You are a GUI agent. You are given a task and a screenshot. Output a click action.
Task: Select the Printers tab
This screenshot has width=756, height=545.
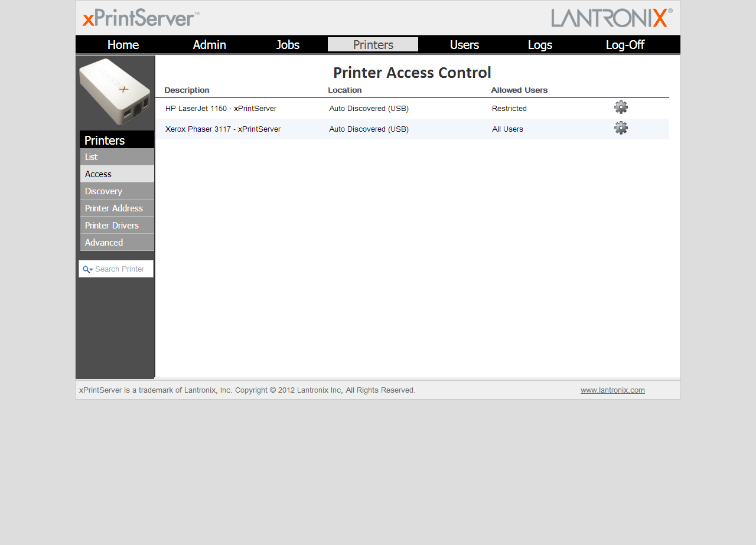click(373, 45)
